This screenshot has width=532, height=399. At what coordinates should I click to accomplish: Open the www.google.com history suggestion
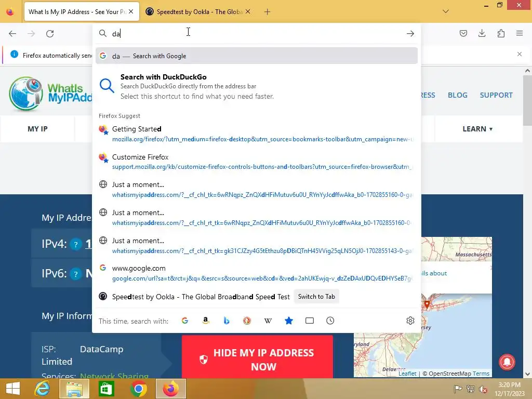click(x=257, y=273)
